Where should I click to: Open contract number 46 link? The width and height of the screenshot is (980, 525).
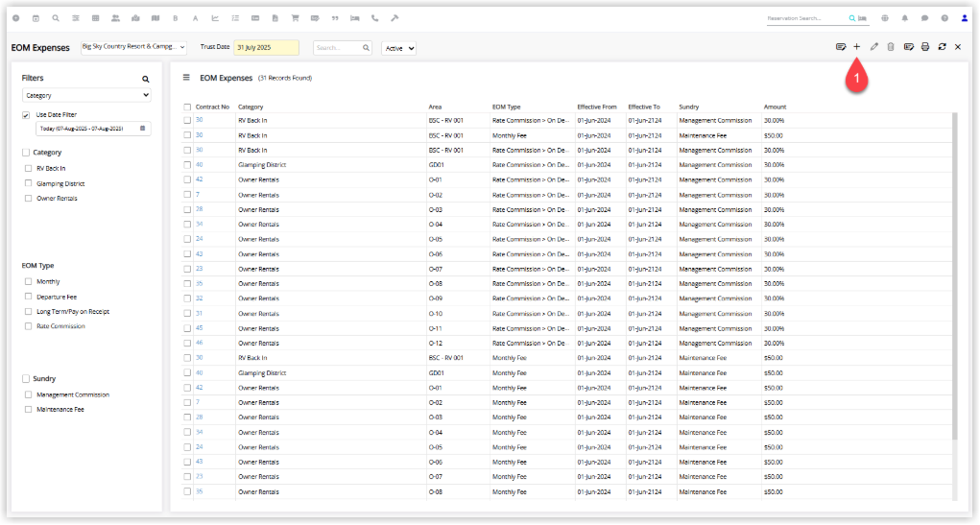[x=199, y=343]
